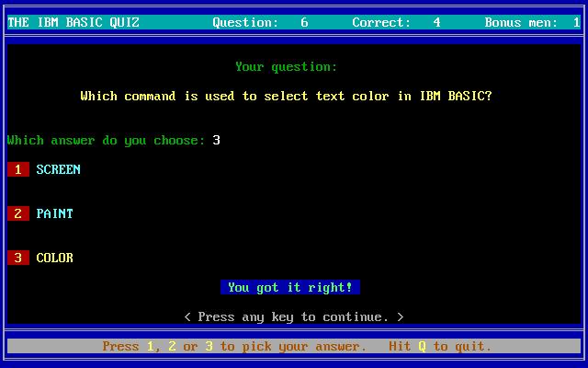Viewport: 588px width, 368px height.
Task: Click the question about text color command
Action: tap(286, 96)
